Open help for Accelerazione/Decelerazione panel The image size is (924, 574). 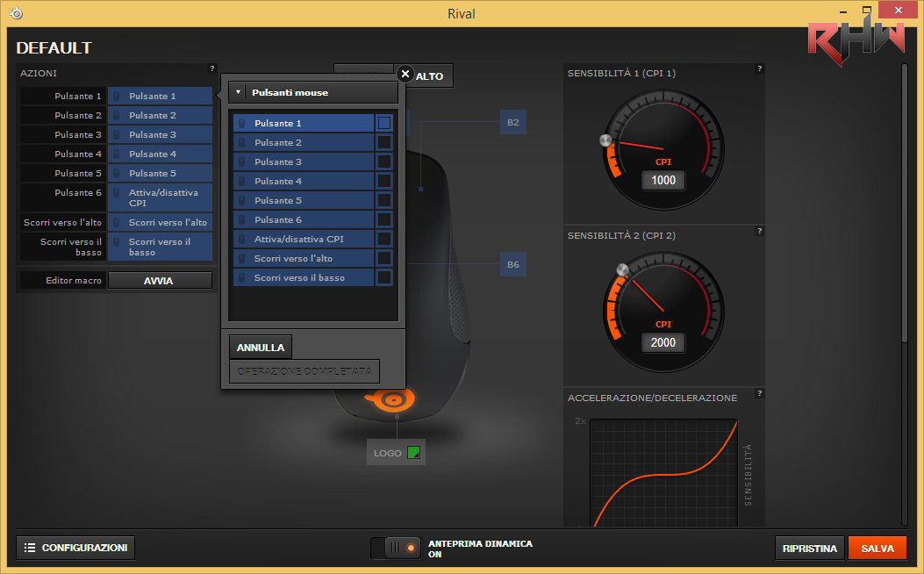pos(760,393)
